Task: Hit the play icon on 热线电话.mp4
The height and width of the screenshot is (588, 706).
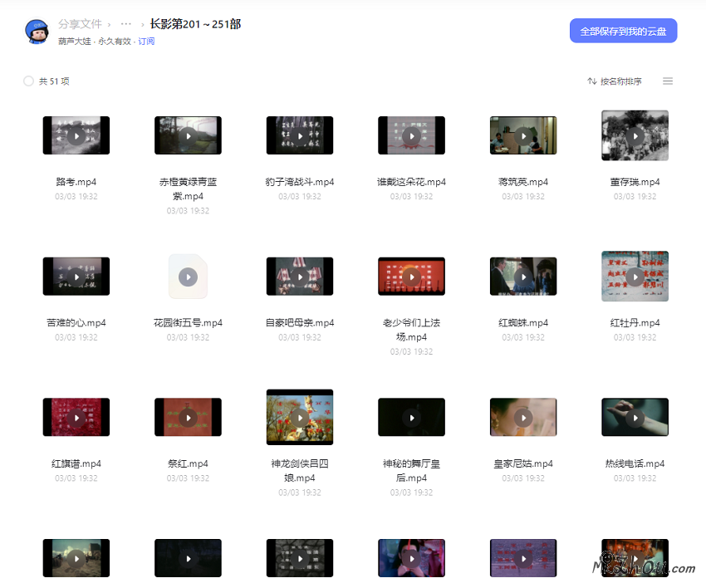Action: pos(635,417)
